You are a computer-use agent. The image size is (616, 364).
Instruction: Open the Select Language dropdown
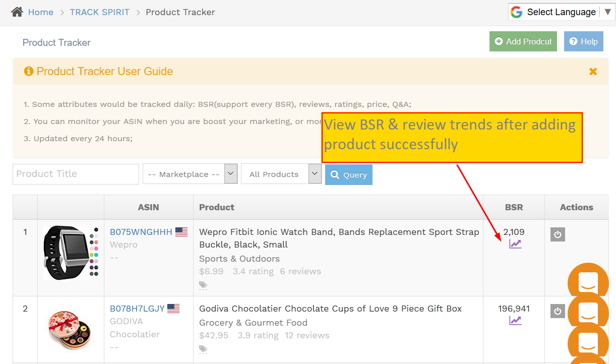pos(561,12)
